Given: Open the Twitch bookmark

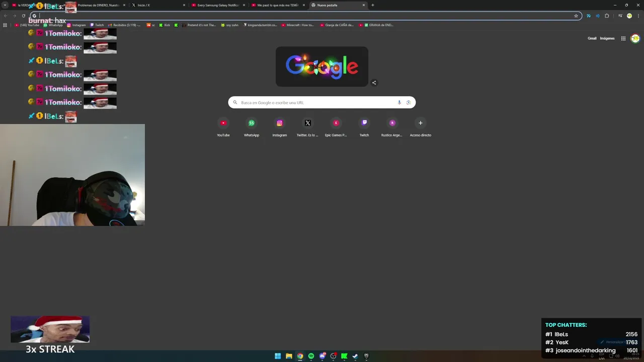Looking at the screenshot, I should [97, 25].
